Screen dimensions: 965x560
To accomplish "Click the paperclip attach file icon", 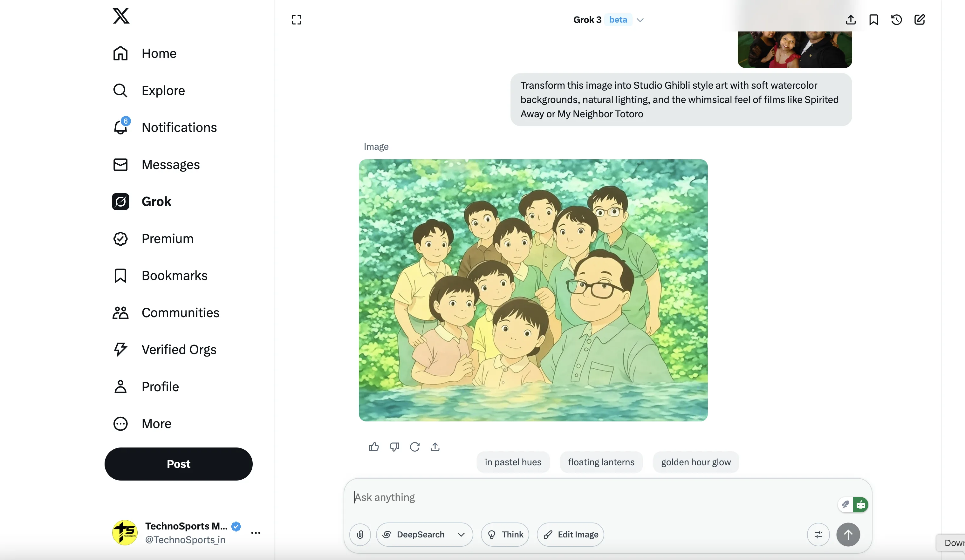I will click(x=360, y=534).
